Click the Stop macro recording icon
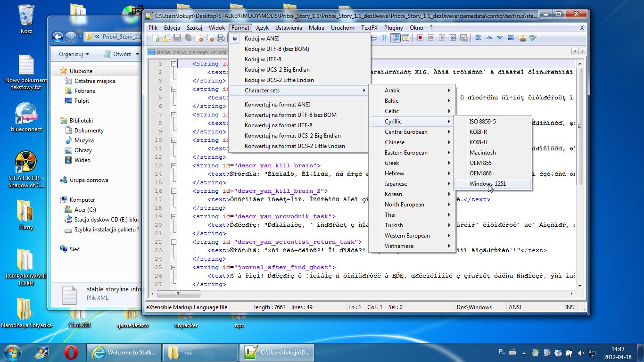The height and width of the screenshot is (362, 644). click(x=431, y=38)
